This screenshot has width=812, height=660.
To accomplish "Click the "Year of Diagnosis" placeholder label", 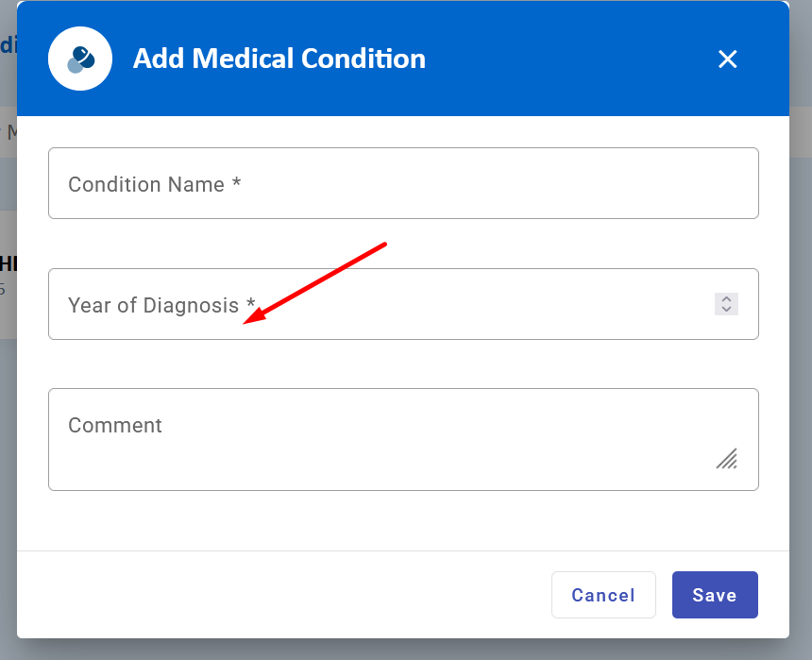I will [x=153, y=305].
